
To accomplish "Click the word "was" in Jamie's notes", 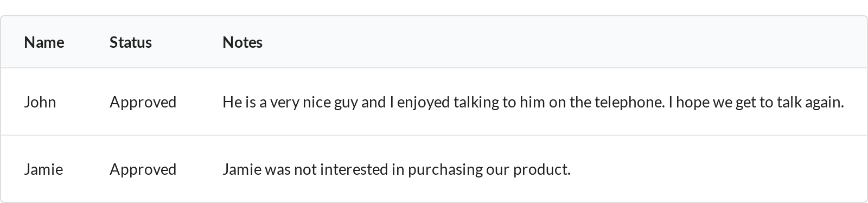I will point(277,169).
